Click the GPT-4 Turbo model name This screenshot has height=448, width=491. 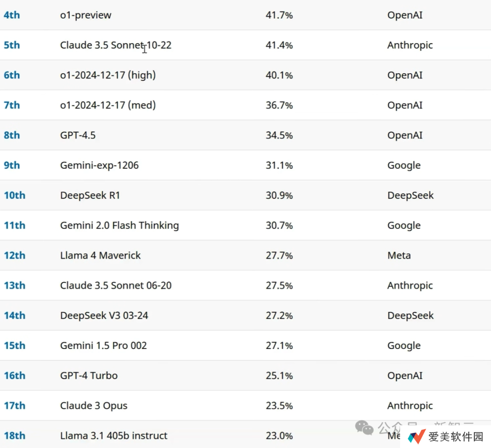[x=89, y=376]
